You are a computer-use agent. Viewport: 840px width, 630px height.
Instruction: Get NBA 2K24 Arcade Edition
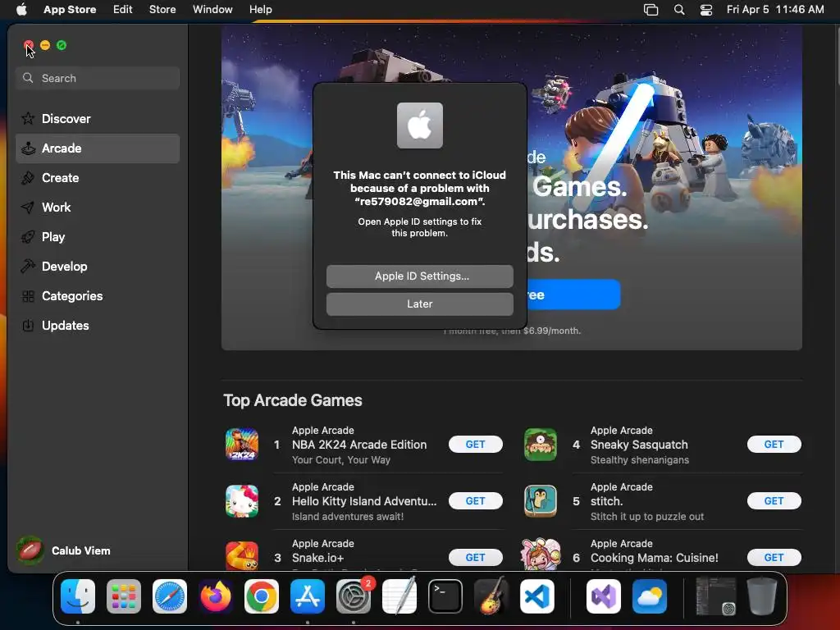click(475, 444)
